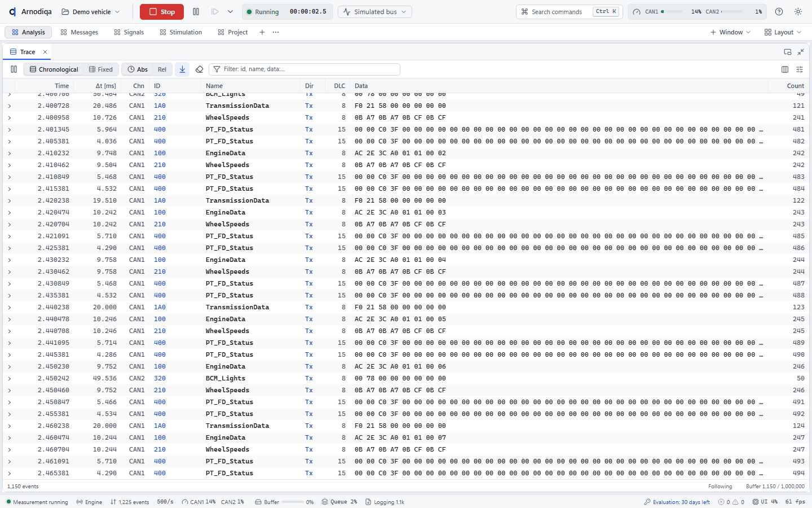Select Fixed trace mode

[101, 69]
